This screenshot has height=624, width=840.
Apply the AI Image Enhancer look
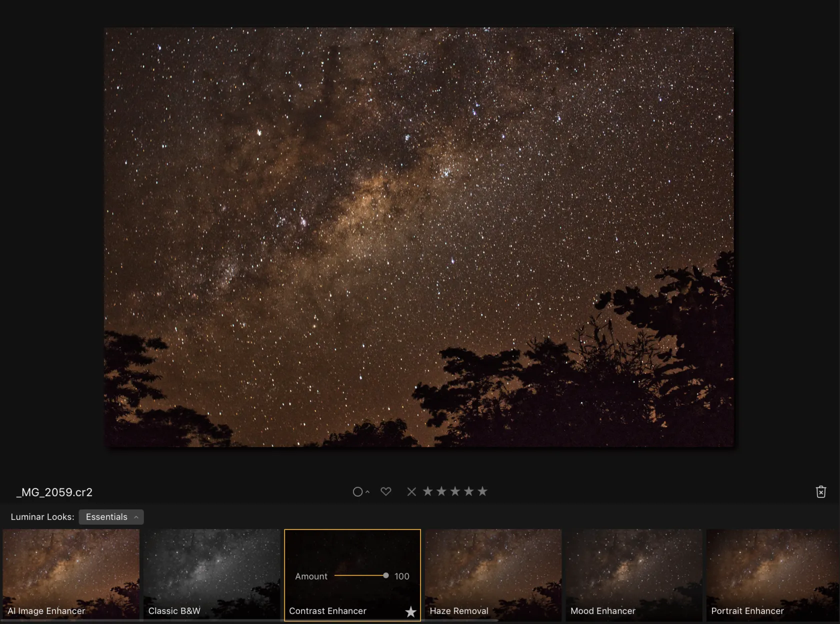[x=71, y=574]
